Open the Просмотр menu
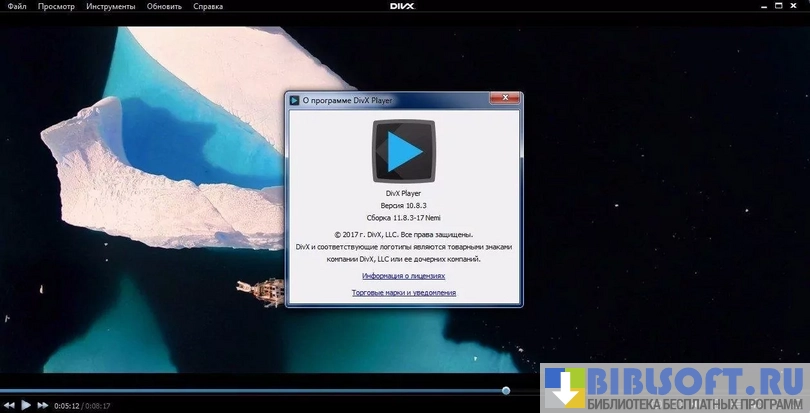This screenshot has height=413, width=810. 56,6
